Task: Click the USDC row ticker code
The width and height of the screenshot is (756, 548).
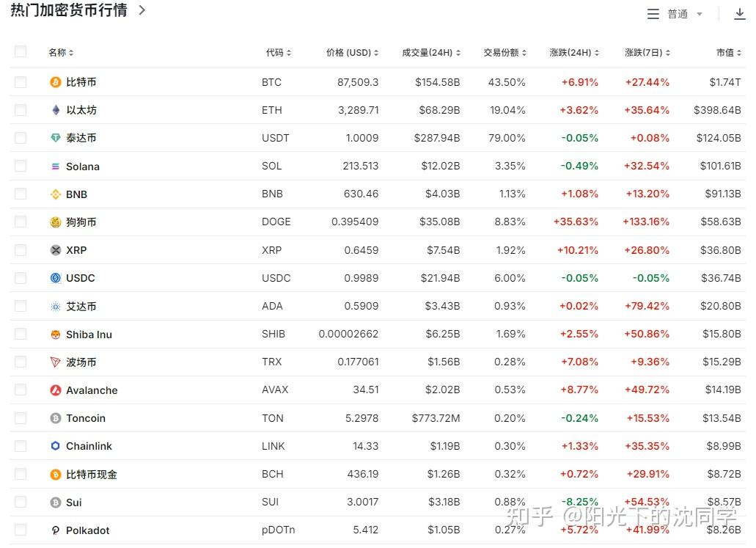Action: 276,278
